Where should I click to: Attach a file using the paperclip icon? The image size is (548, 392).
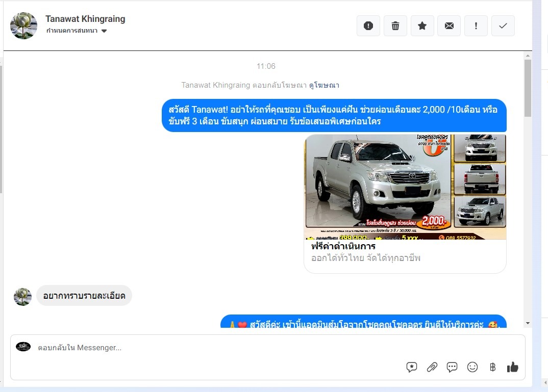pyautogui.click(x=432, y=367)
